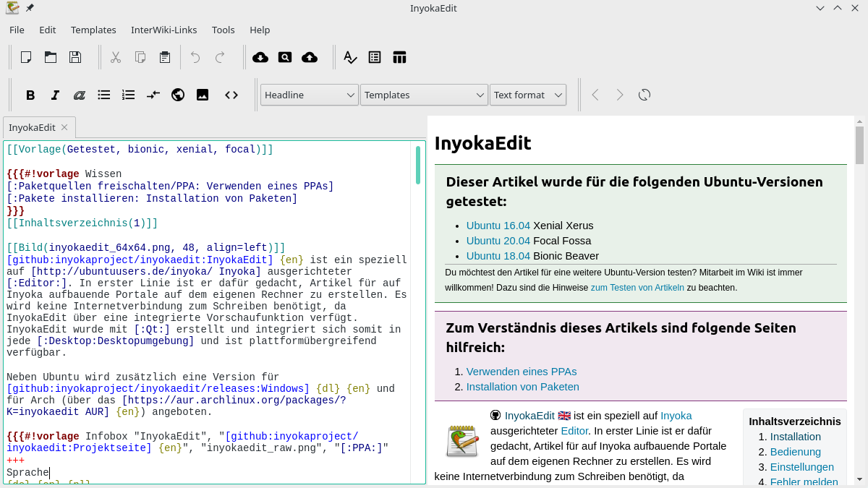The height and width of the screenshot is (488, 868).
Task: Reload the preview with the refresh icon
Action: click(644, 95)
